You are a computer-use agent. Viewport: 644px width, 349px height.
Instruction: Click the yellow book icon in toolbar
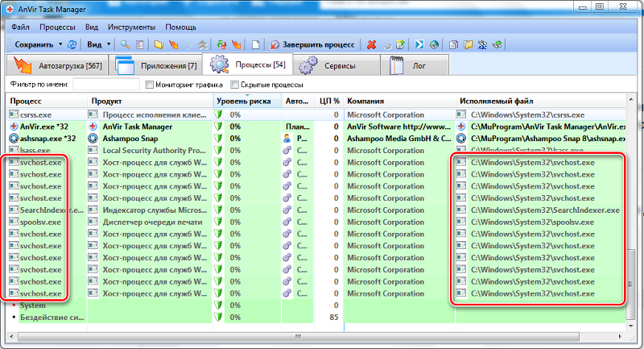coord(468,44)
